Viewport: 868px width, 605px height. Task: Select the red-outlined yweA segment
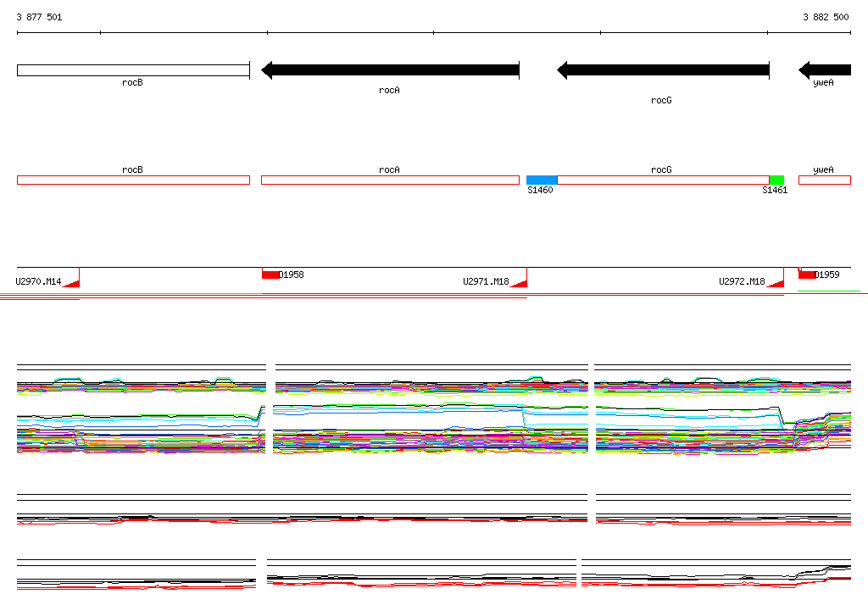pyautogui.click(x=825, y=180)
